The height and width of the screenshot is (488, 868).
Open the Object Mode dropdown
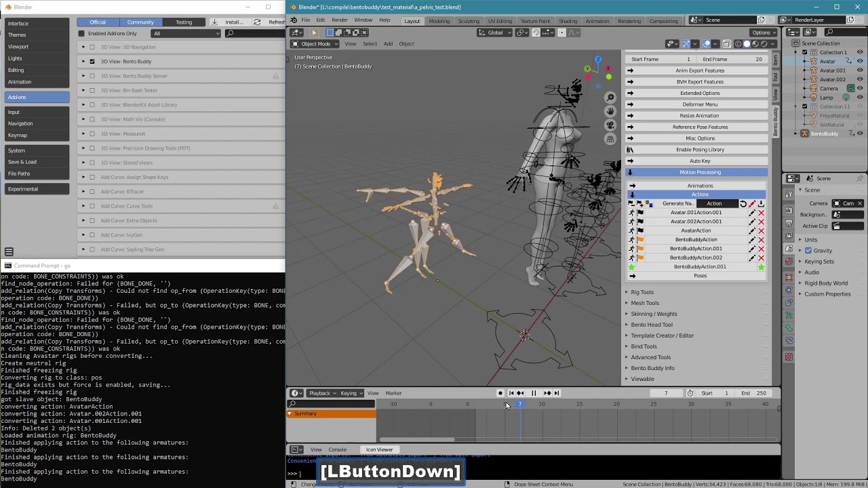(x=315, y=44)
